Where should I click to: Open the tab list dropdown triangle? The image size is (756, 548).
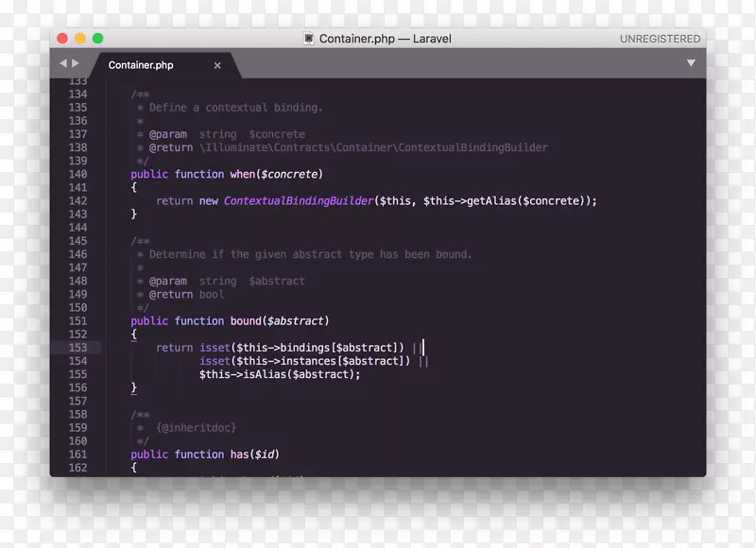coord(691,63)
